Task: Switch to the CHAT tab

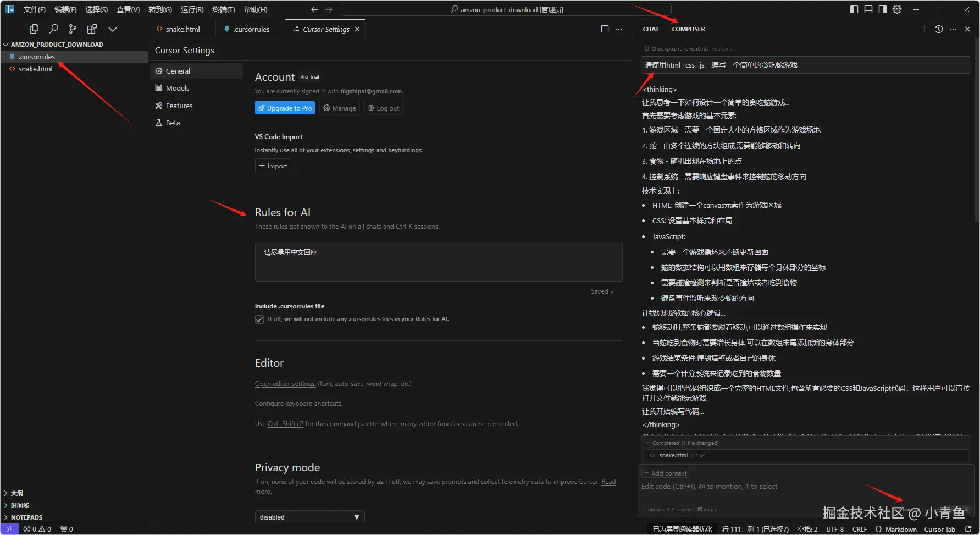Action: point(651,29)
